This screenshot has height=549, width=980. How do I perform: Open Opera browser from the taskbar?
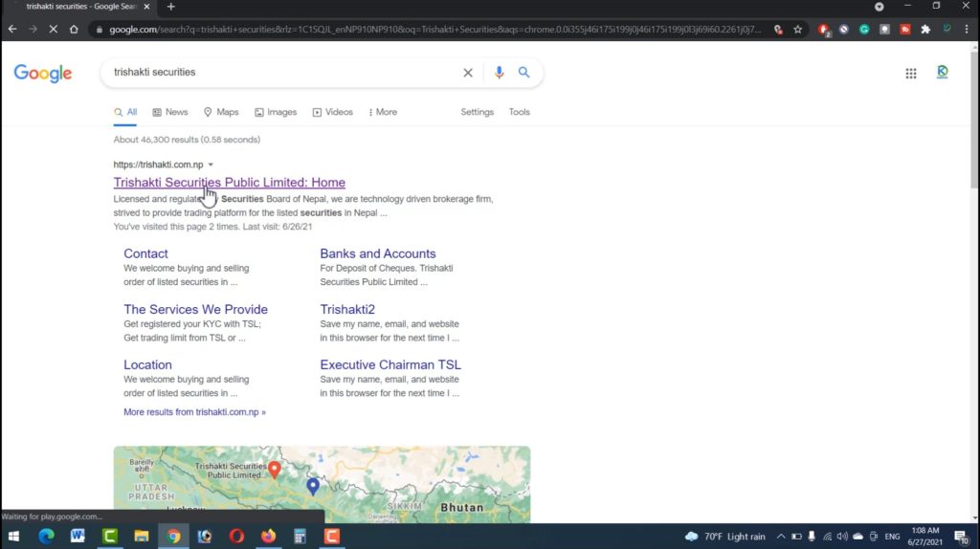coord(236,536)
